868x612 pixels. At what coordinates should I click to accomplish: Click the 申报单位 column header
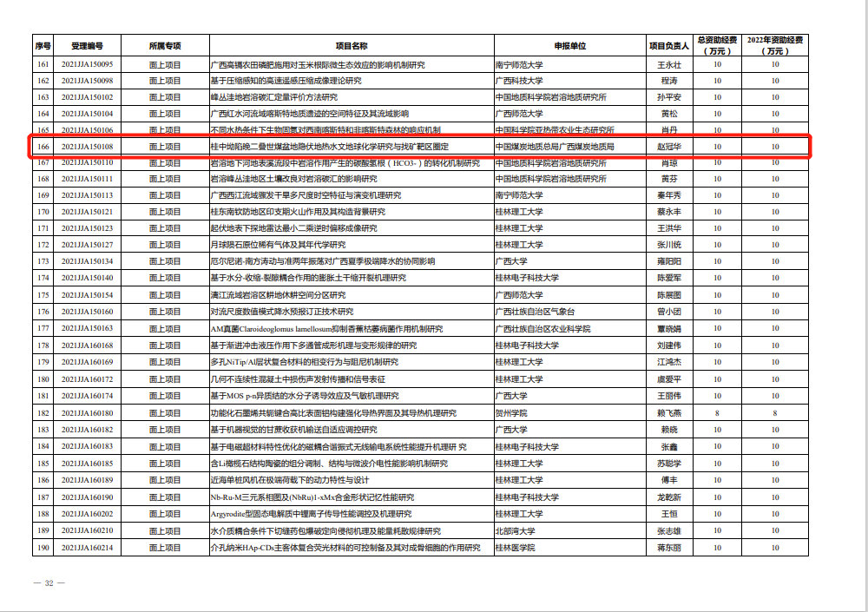(x=570, y=46)
